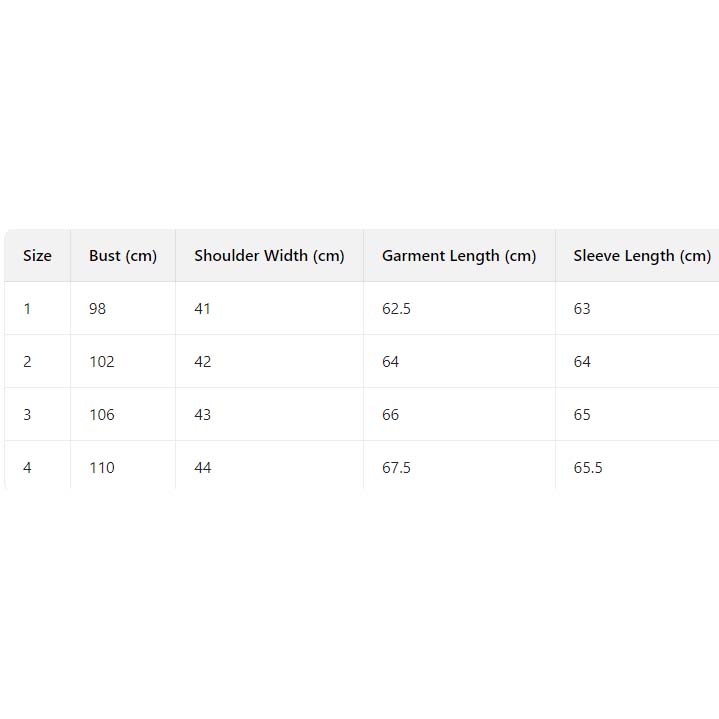The image size is (719, 719).
Task: Click shoulder width value 44
Action: pyautogui.click(x=203, y=468)
